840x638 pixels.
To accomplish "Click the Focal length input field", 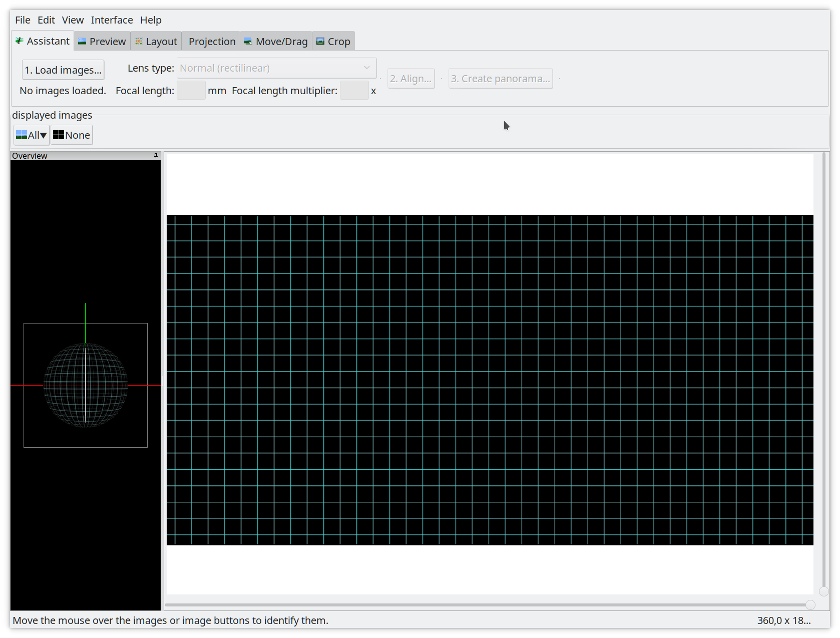I will click(x=191, y=91).
